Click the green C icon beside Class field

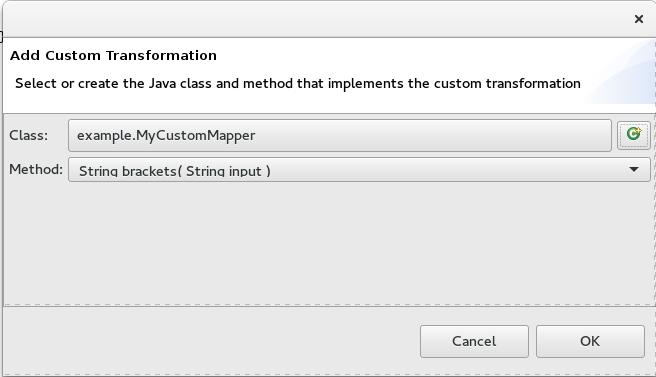click(634, 134)
